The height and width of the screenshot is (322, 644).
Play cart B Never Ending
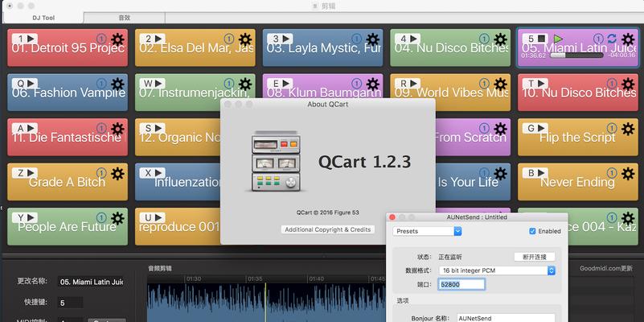coord(542,173)
